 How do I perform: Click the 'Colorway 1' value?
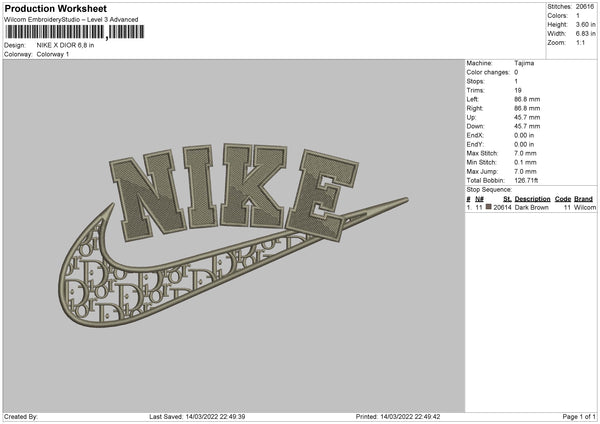pyautogui.click(x=53, y=54)
